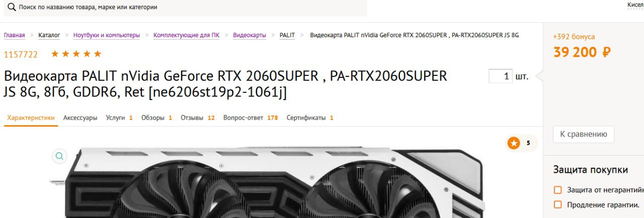
Task: Open Ноутбуки и компьютеры breadcrumb
Action: (x=107, y=35)
